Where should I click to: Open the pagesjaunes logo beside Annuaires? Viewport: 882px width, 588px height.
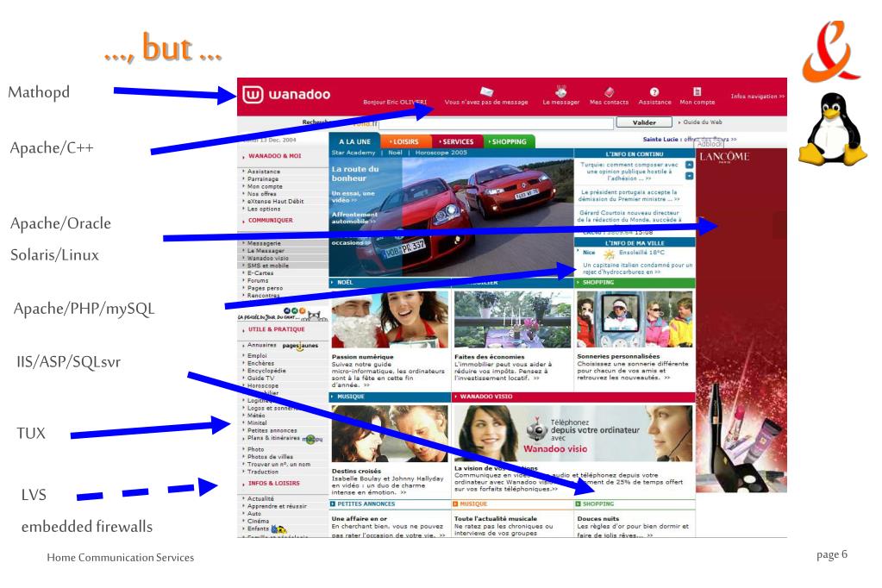pyautogui.click(x=300, y=346)
